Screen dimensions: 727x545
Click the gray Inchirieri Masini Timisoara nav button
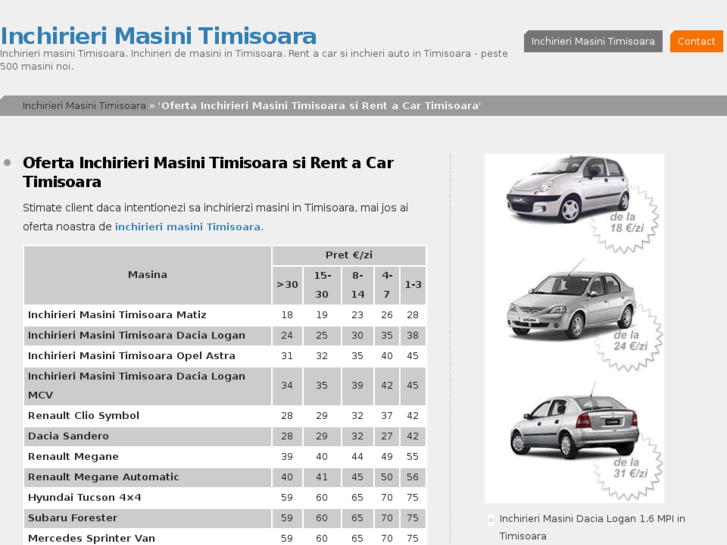coord(593,41)
